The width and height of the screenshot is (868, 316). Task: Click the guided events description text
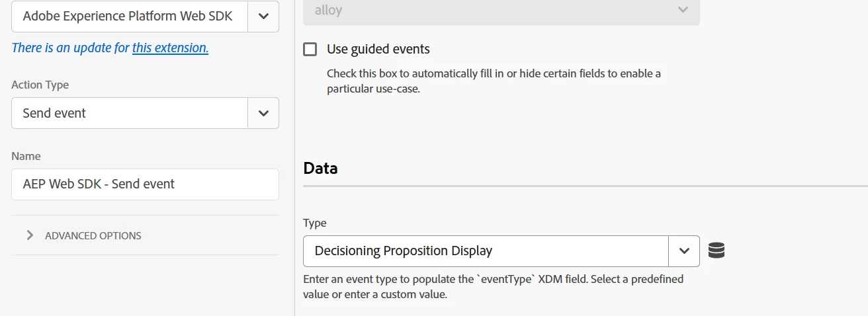[493, 81]
